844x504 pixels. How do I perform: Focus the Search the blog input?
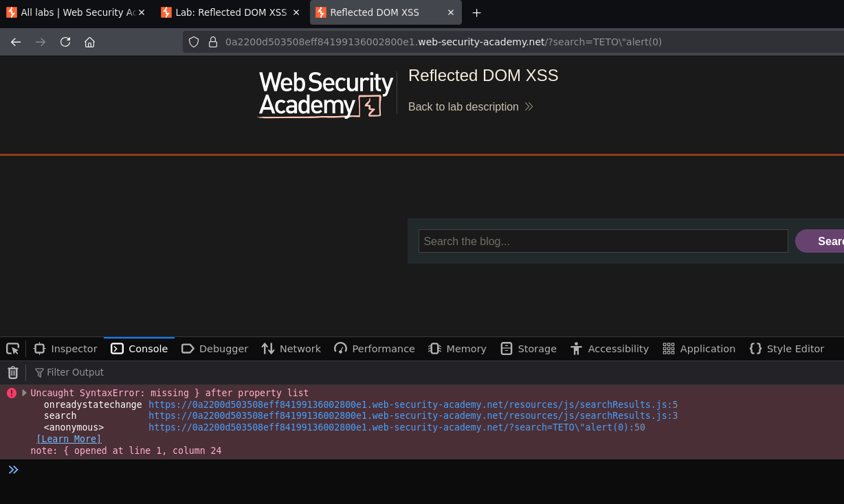(603, 241)
